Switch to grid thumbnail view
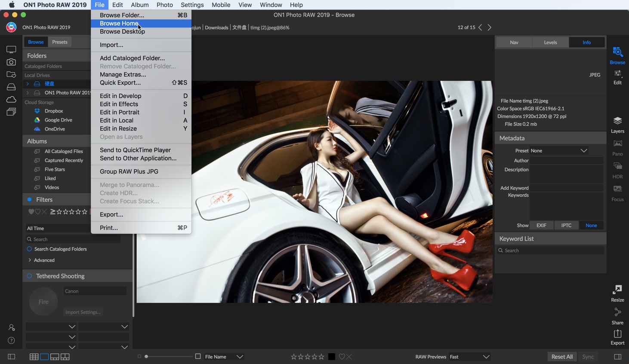The image size is (629, 364). 34,357
